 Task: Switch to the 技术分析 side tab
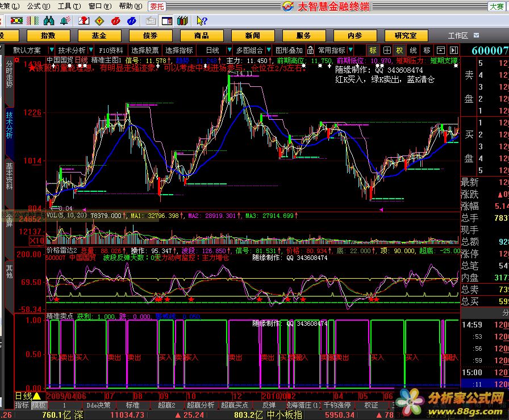(10, 125)
